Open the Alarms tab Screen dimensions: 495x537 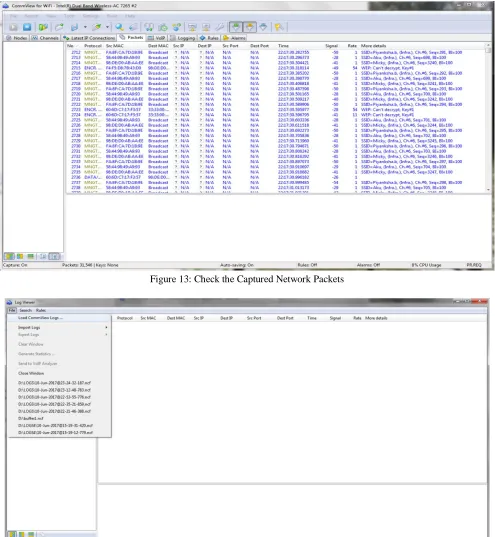pos(234,38)
